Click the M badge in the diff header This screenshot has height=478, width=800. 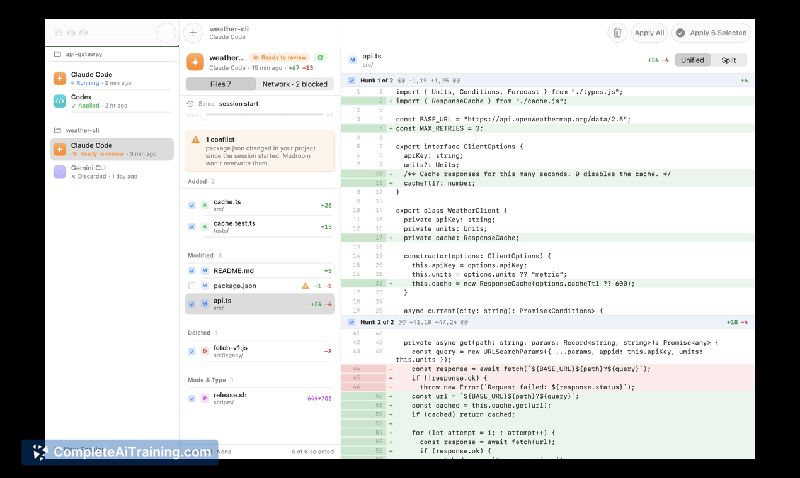point(352,60)
